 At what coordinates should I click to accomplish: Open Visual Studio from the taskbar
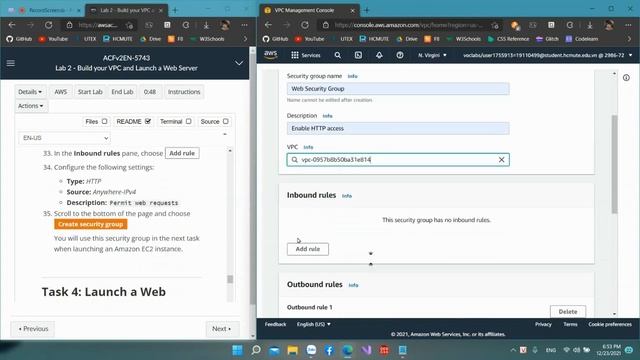click(366, 350)
